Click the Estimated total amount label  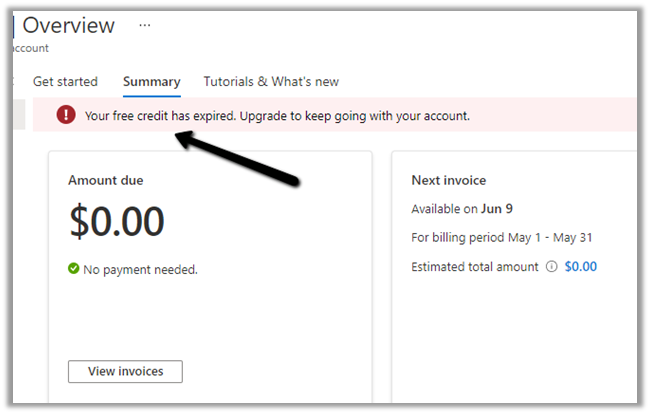point(475,267)
